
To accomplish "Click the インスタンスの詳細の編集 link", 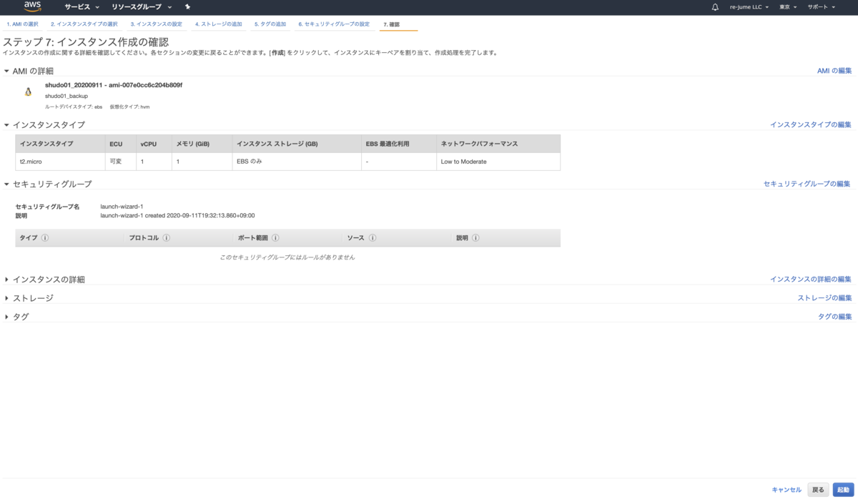I will [811, 279].
